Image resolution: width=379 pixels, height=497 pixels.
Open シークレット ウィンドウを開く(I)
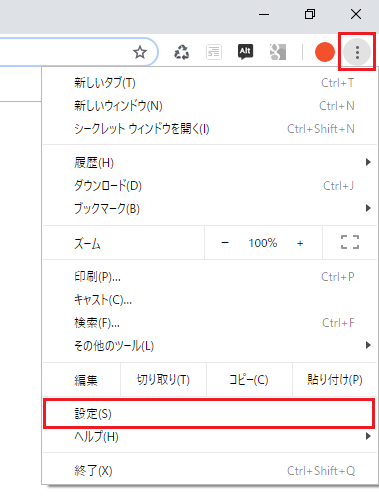tap(210, 129)
